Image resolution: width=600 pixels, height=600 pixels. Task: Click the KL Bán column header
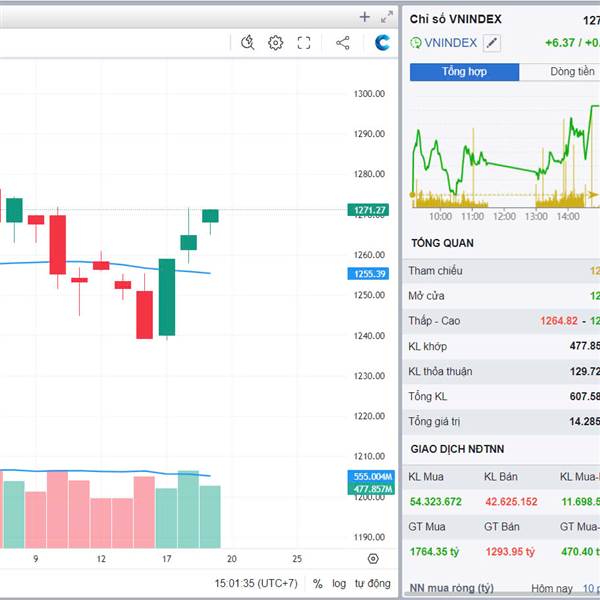tap(501, 477)
